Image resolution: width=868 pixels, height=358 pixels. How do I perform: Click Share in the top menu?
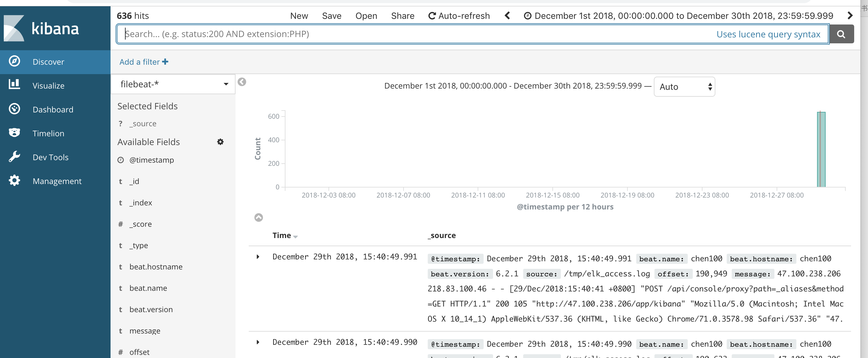[x=402, y=16]
